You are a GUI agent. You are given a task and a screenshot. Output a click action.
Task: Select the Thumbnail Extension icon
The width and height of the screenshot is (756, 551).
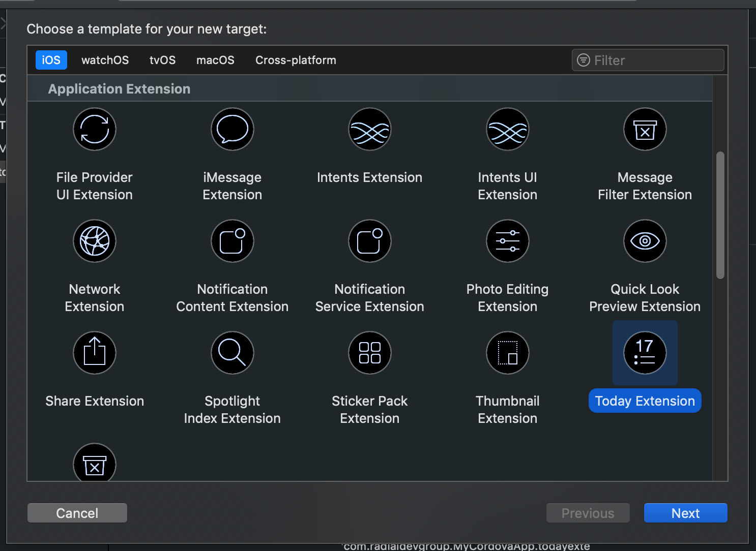(508, 353)
